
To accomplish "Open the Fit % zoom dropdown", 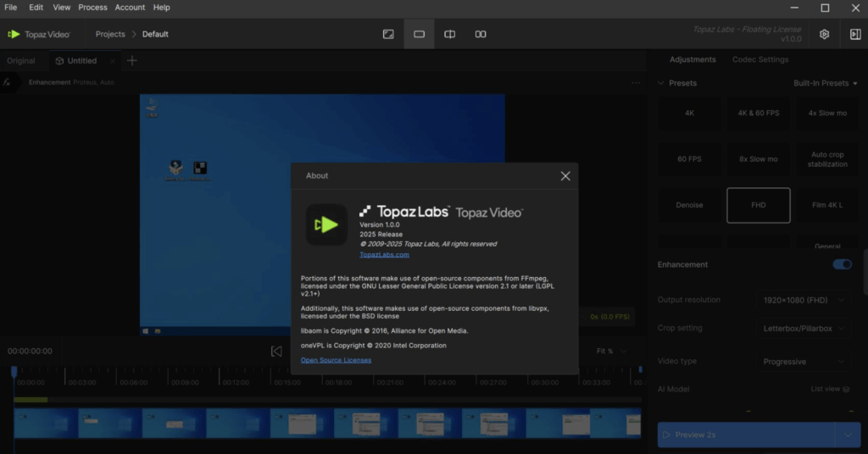I will click(x=611, y=352).
